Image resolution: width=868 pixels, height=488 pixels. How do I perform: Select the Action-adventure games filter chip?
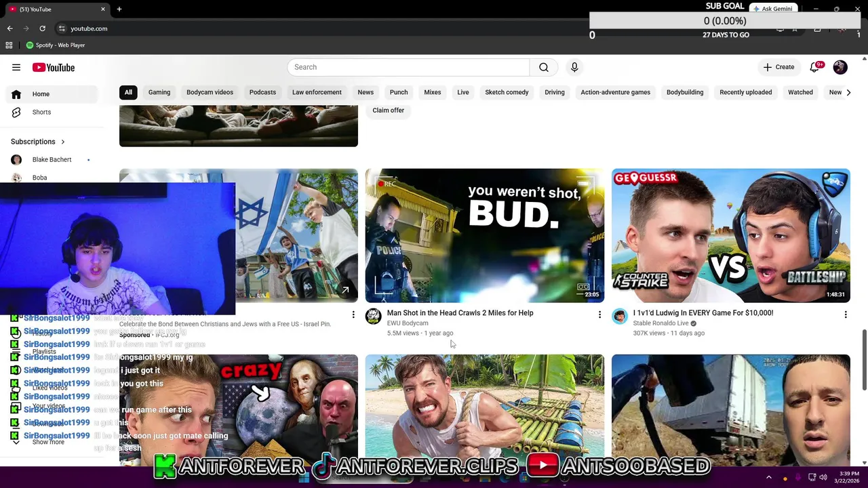(x=616, y=92)
